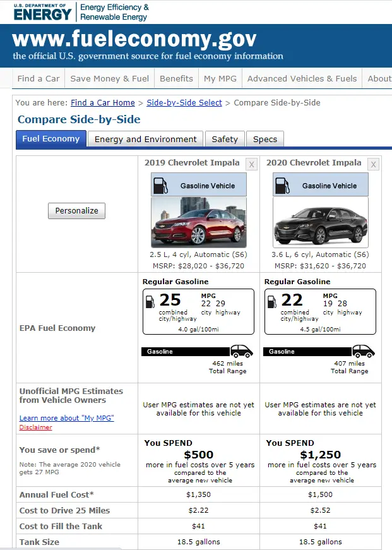This screenshot has height=550, width=392.
Task: Click Unofficial MPG Estimates from Vehicle Owners label
Action: 71,395
